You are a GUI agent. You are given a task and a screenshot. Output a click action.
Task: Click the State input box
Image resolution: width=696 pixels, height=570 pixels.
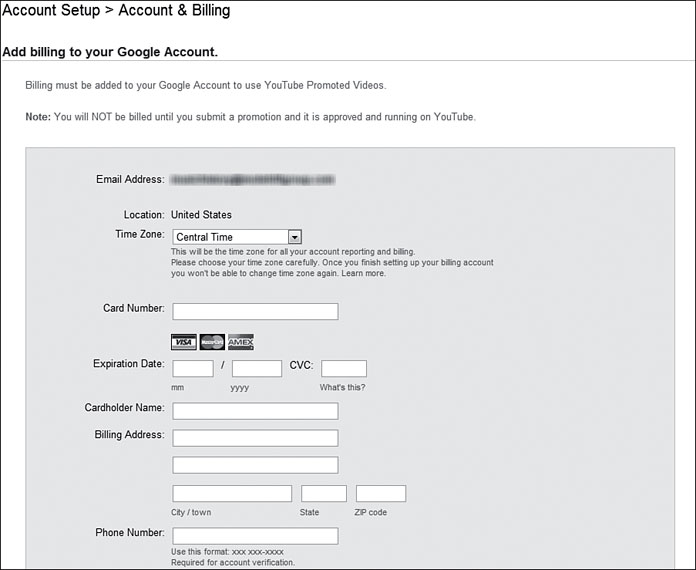[324, 494]
